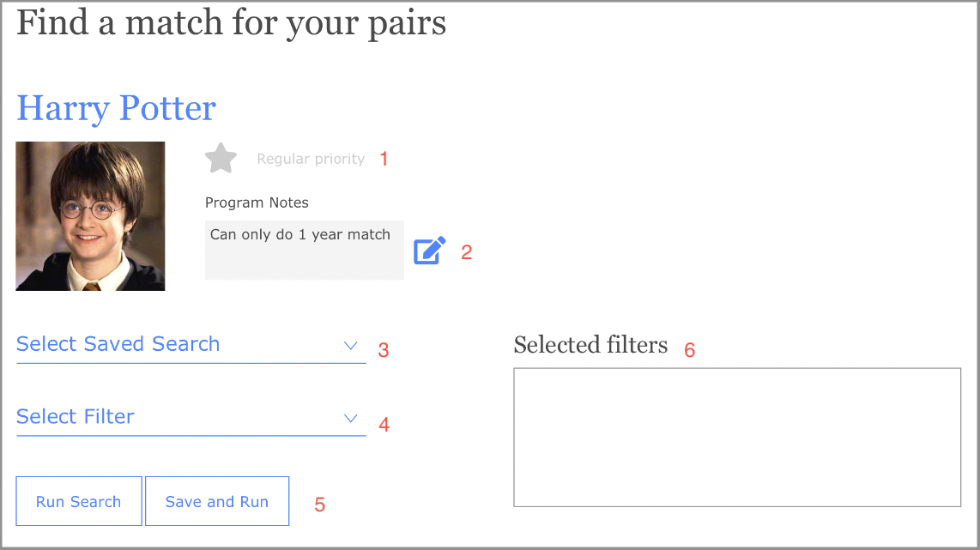Viewport: 980px width, 550px height.
Task: Click the 'Find a match for your pairs' heading
Action: coord(231,22)
